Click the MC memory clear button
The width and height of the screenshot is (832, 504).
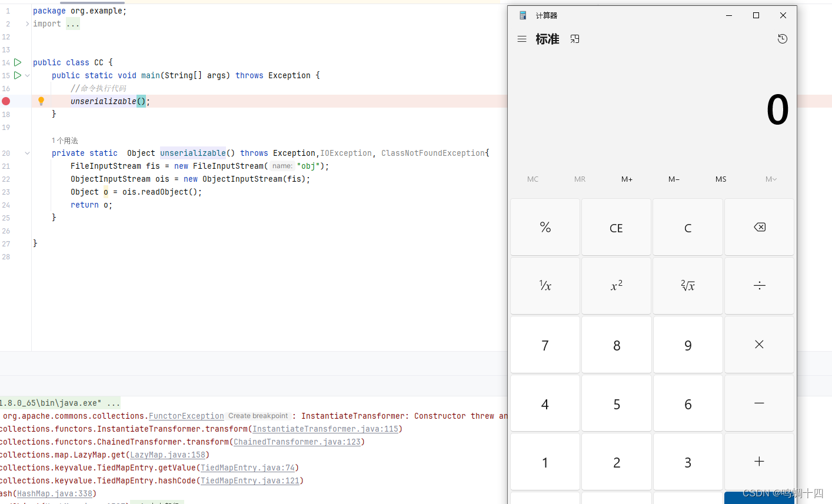(533, 179)
